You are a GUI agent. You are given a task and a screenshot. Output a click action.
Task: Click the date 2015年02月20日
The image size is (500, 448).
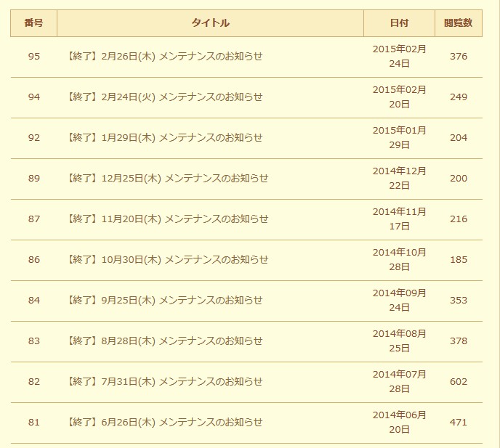[x=399, y=97]
